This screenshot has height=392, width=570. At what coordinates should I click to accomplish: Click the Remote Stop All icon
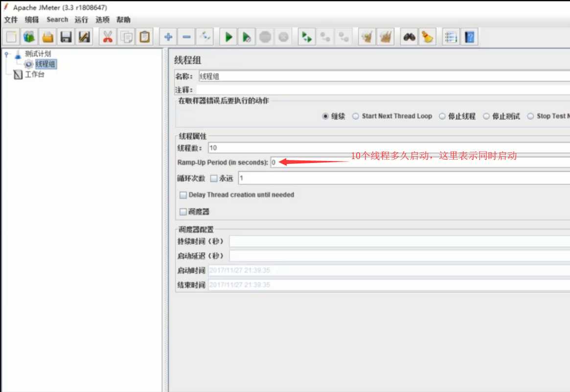[325, 37]
